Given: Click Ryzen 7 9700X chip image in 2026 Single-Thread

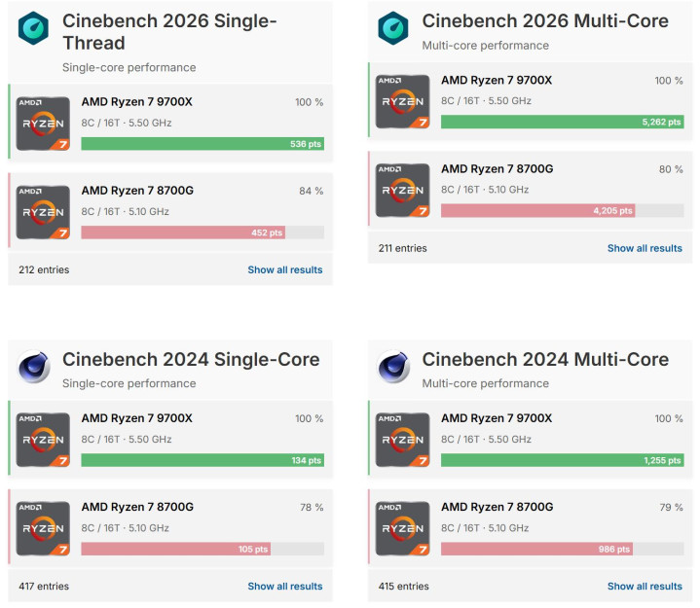Looking at the screenshot, I should pyautogui.click(x=43, y=124).
